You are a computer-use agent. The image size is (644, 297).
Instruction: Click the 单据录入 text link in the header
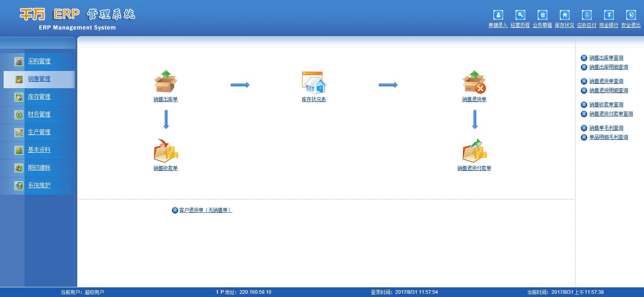click(x=498, y=25)
